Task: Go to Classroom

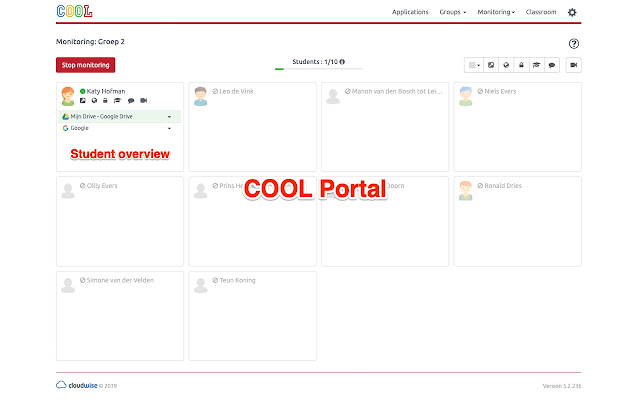Action: click(x=541, y=12)
